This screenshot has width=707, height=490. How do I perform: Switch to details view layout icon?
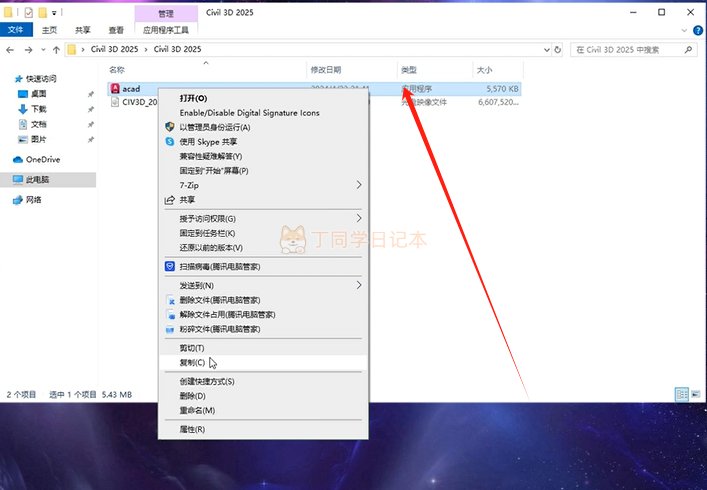682,394
